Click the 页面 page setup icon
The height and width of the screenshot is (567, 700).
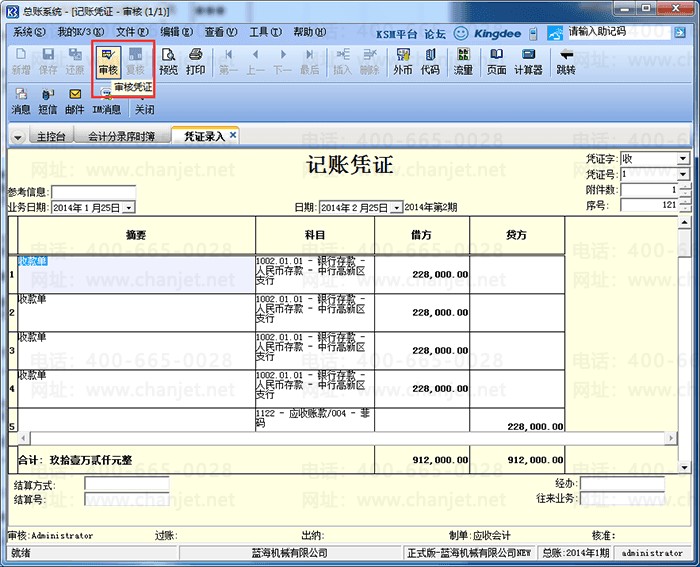[x=496, y=60]
